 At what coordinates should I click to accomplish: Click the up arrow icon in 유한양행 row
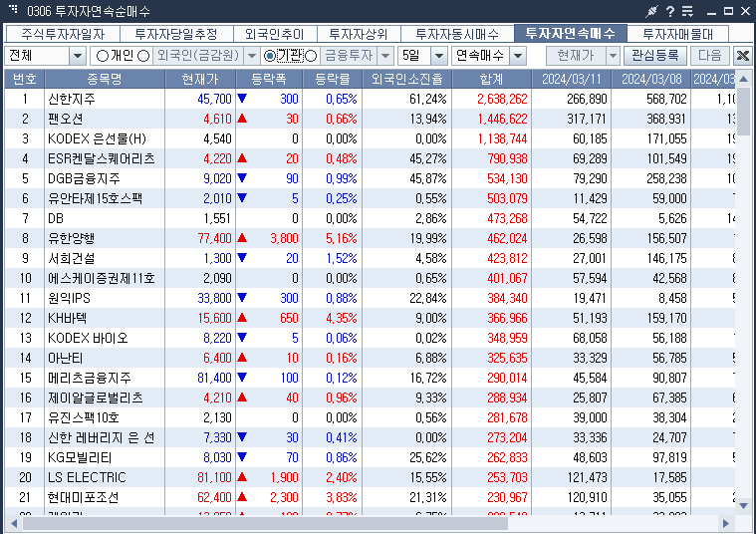coord(242,238)
